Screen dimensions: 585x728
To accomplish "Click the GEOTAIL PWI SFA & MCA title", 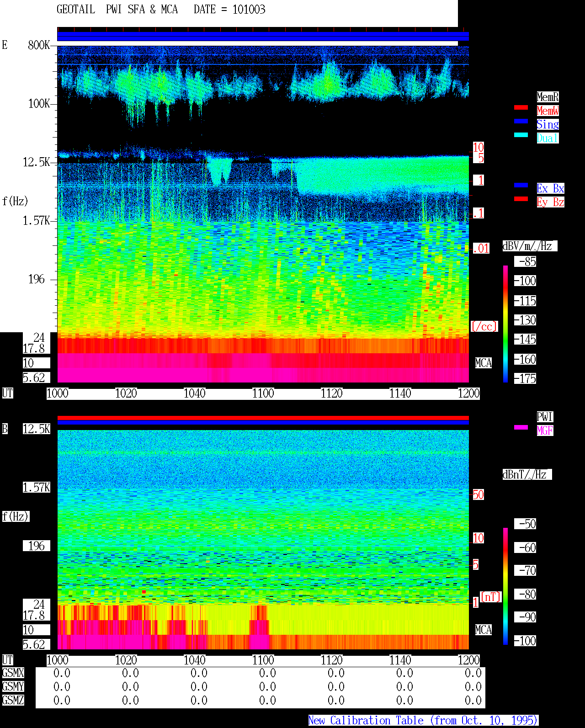I will tap(117, 10).
